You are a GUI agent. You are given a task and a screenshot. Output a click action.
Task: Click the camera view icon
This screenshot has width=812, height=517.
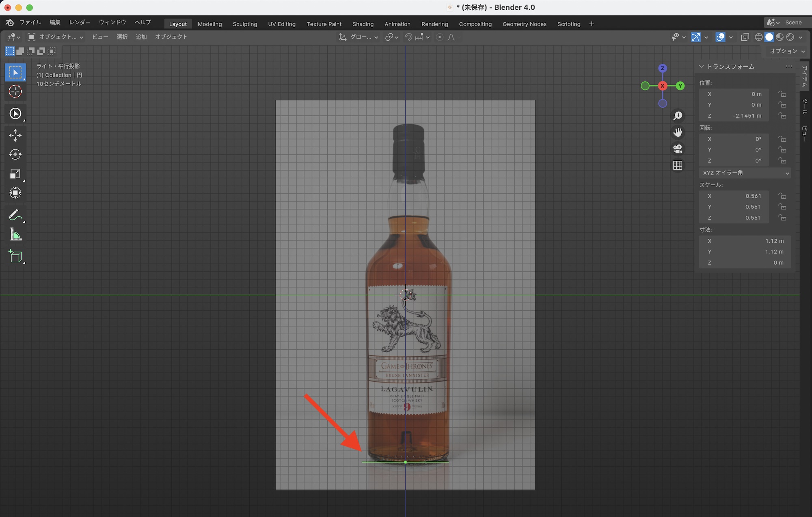[678, 149]
